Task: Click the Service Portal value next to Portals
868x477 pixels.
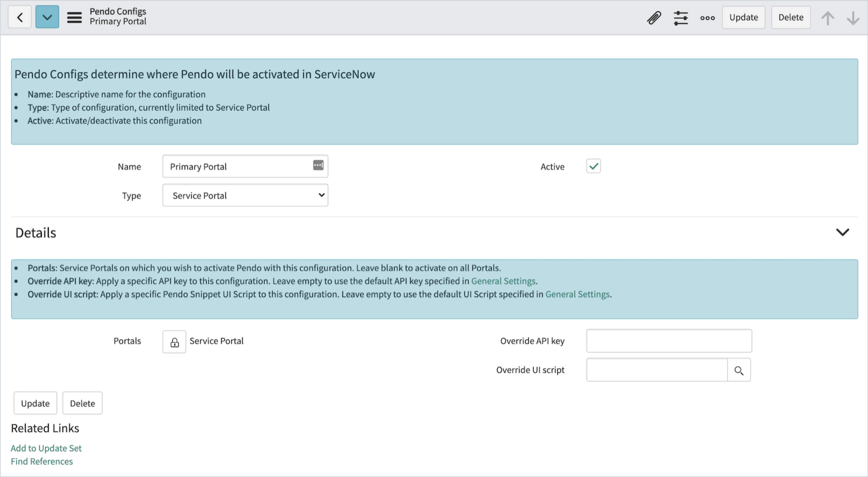Action: (x=216, y=341)
